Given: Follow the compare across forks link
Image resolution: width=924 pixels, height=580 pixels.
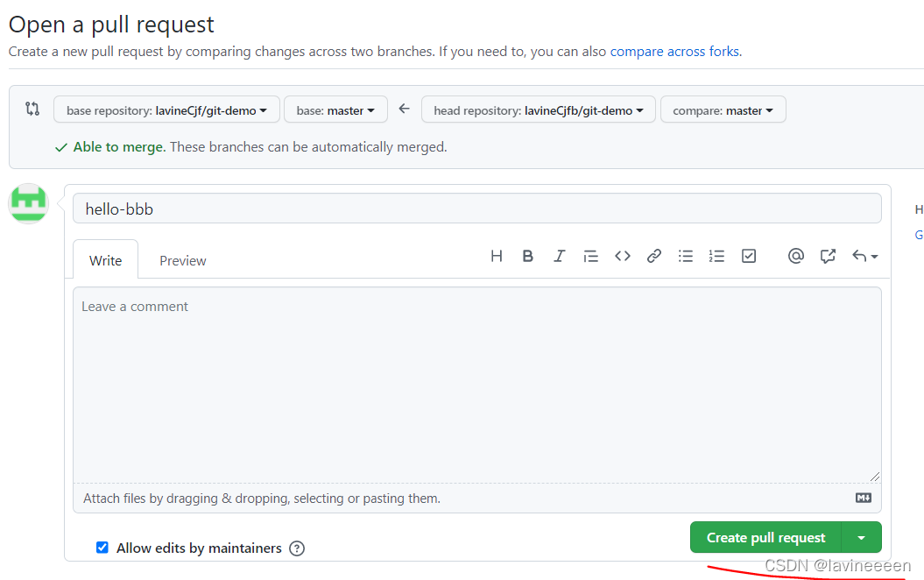Looking at the screenshot, I should coord(675,52).
